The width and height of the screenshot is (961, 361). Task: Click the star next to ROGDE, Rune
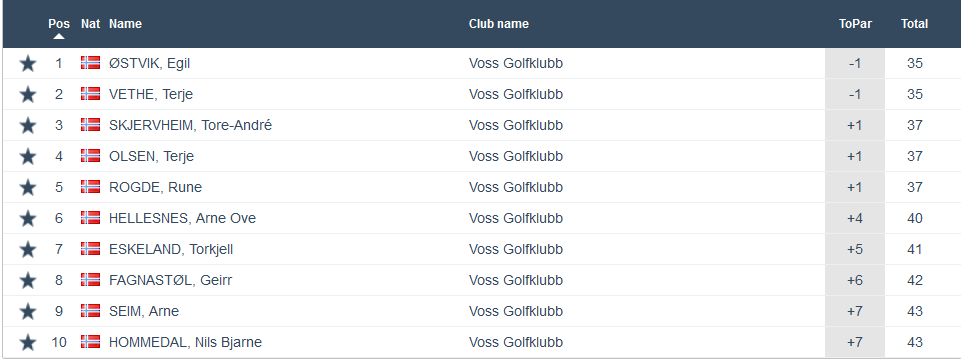(x=28, y=187)
